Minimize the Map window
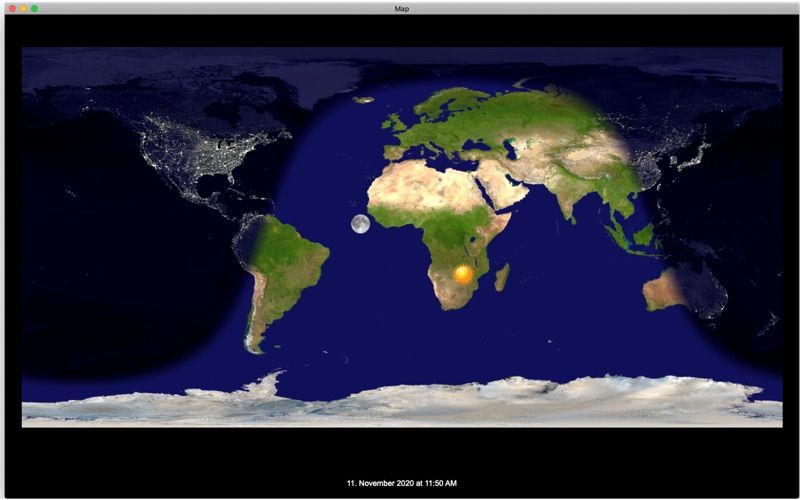Image resolution: width=800 pixels, height=500 pixels. coord(23,9)
